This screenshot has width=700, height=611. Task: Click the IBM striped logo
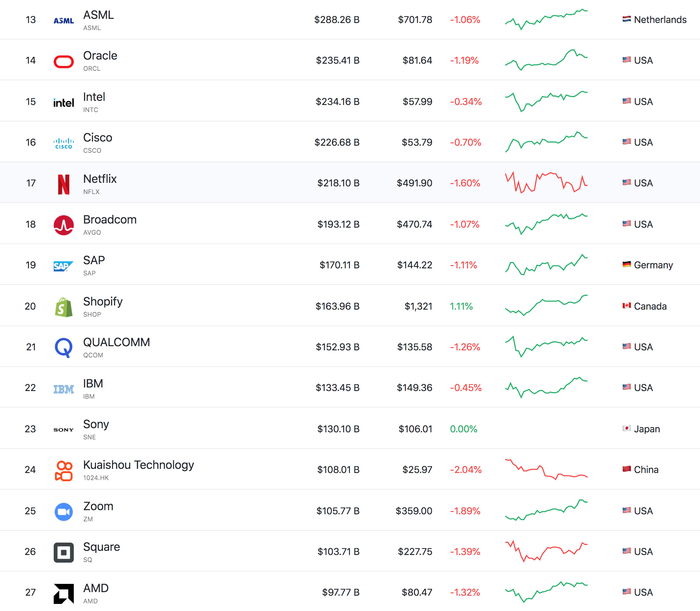[x=64, y=389]
